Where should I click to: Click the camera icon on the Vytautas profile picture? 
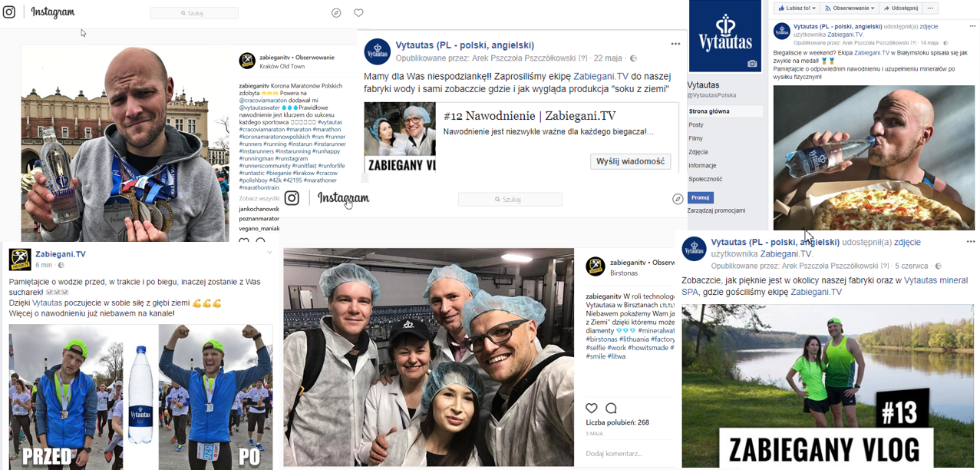(x=752, y=64)
